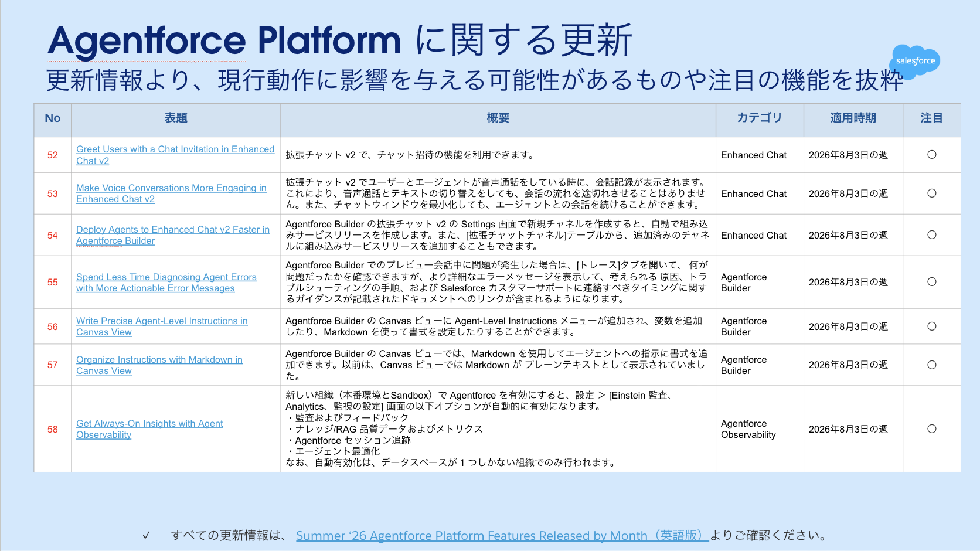The image size is (980, 551).
Task: Open Make Voice Conversations More Engaging link
Action: 171,193
